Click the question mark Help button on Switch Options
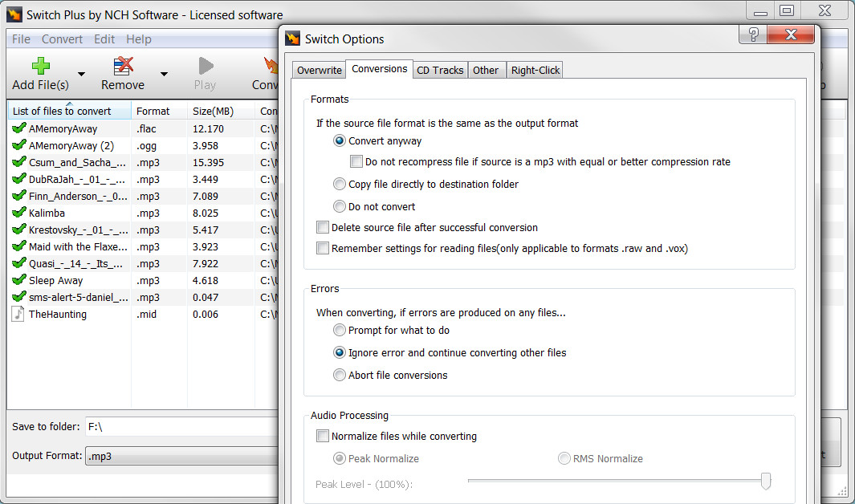 tap(752, 35)
